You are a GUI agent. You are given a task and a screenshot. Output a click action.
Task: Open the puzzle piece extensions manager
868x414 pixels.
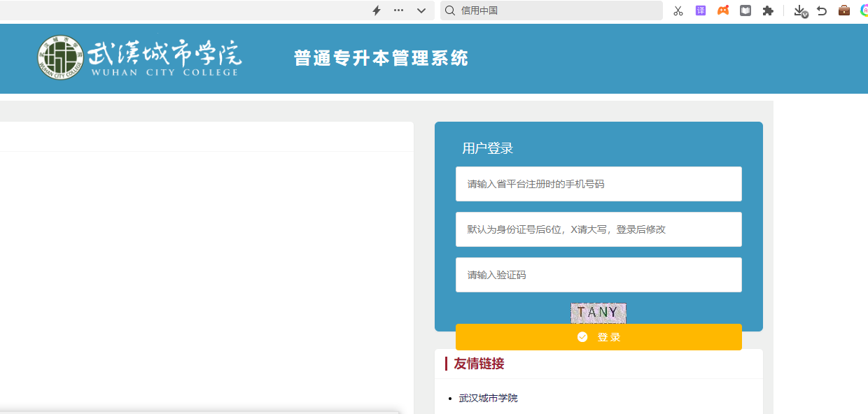click(768, 10)
